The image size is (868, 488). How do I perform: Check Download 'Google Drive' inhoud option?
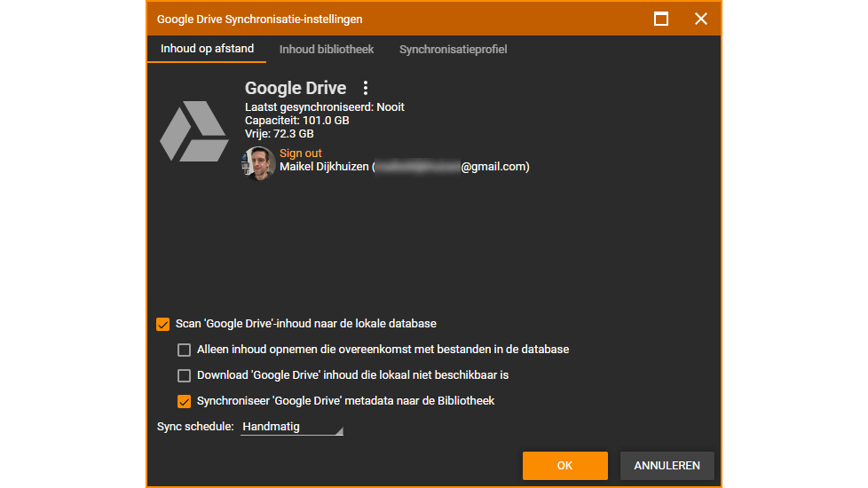pos(184,375)
